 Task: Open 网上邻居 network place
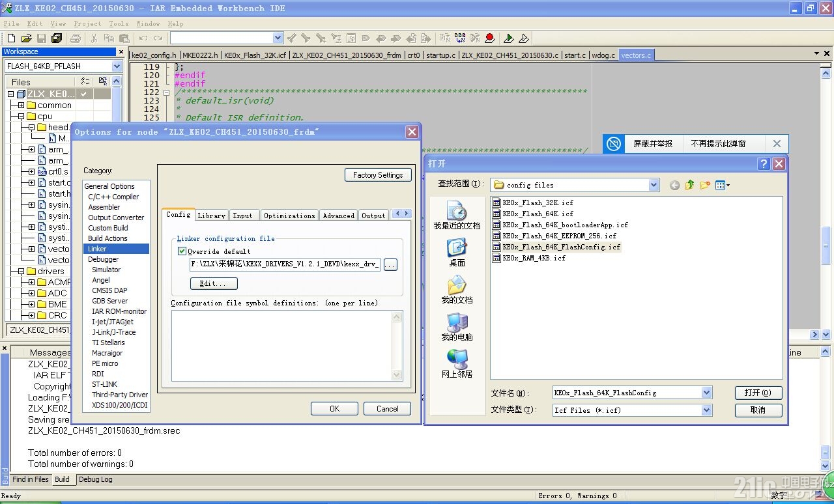coord(457,364)
